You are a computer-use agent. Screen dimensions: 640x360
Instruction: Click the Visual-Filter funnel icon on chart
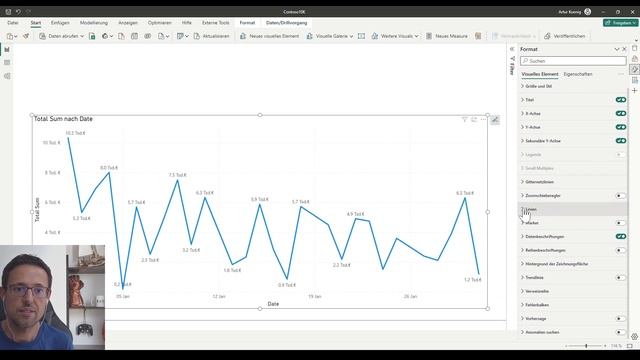[464, 120]
